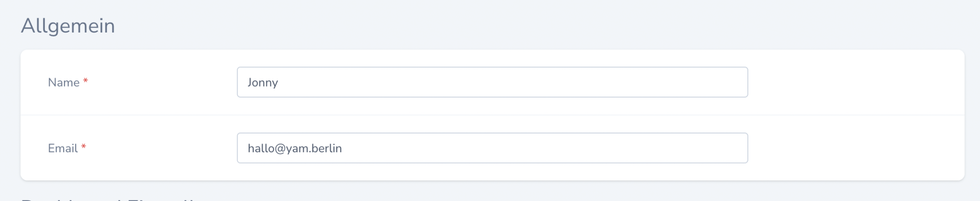This screenshot has width=980, height=201.
Task: Click blank card area right of Email input
Action: point(857,148)
